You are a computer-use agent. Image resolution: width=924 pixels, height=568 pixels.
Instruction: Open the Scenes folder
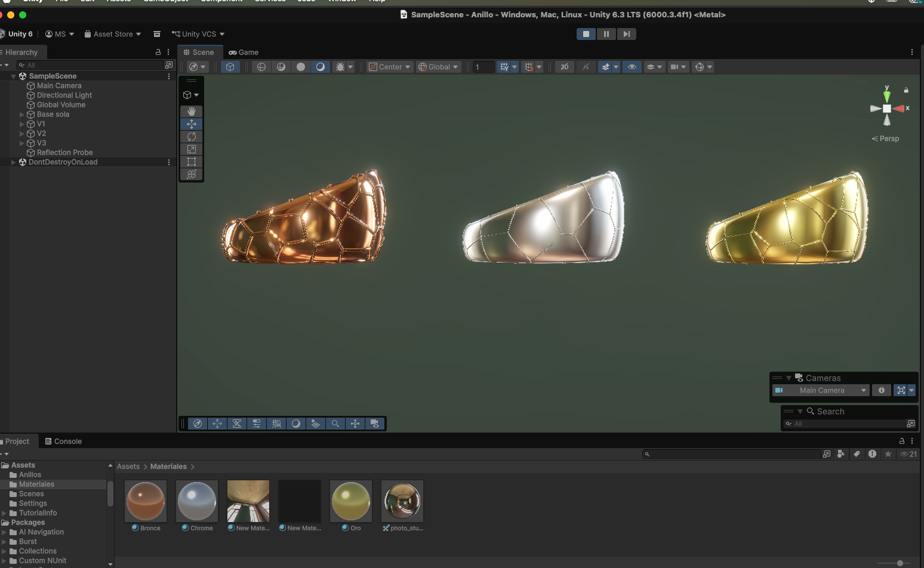point(31,494)
